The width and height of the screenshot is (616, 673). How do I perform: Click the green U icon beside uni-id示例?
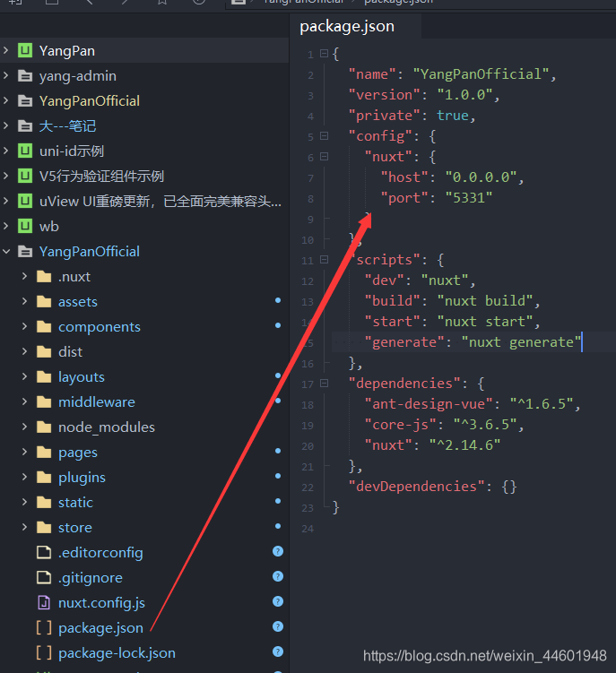coord(25,151)
